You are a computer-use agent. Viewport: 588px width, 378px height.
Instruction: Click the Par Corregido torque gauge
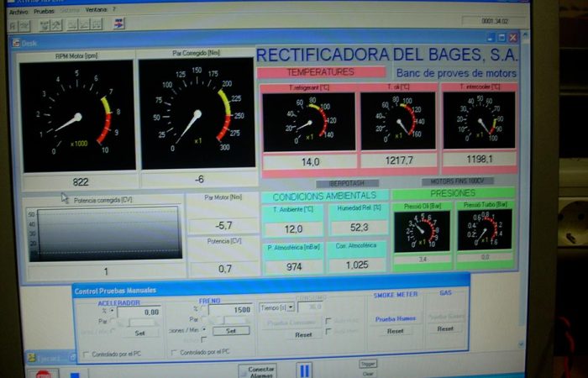[197, 115]
